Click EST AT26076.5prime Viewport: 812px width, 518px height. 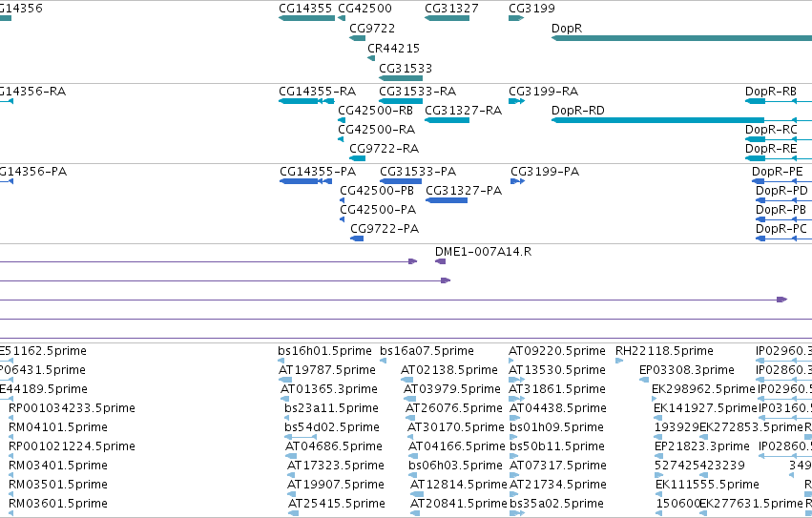click(x=412, y=418)
